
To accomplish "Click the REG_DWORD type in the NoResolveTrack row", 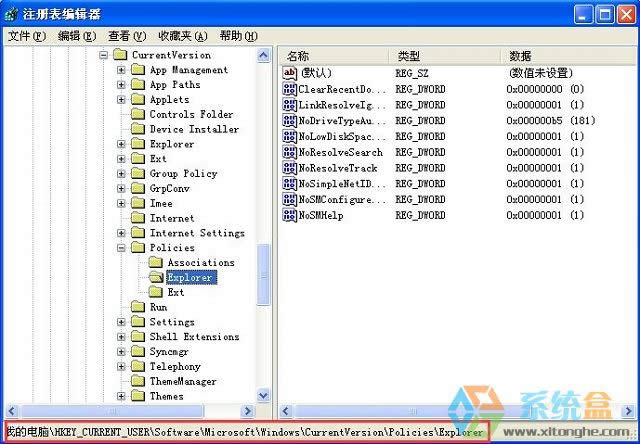I will [x=420, y=168].
